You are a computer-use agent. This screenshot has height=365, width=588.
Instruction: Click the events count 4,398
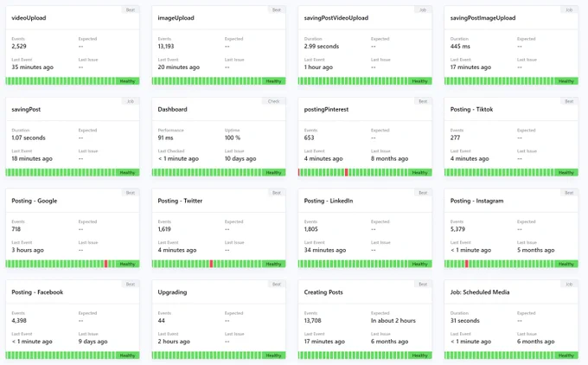coord(19,321)
